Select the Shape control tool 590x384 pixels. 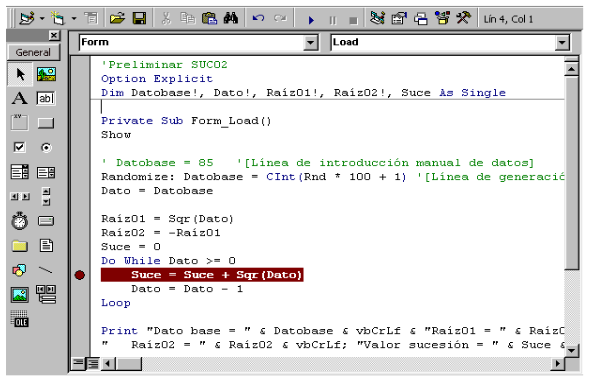pyautogui.click(x=19, y=270)
